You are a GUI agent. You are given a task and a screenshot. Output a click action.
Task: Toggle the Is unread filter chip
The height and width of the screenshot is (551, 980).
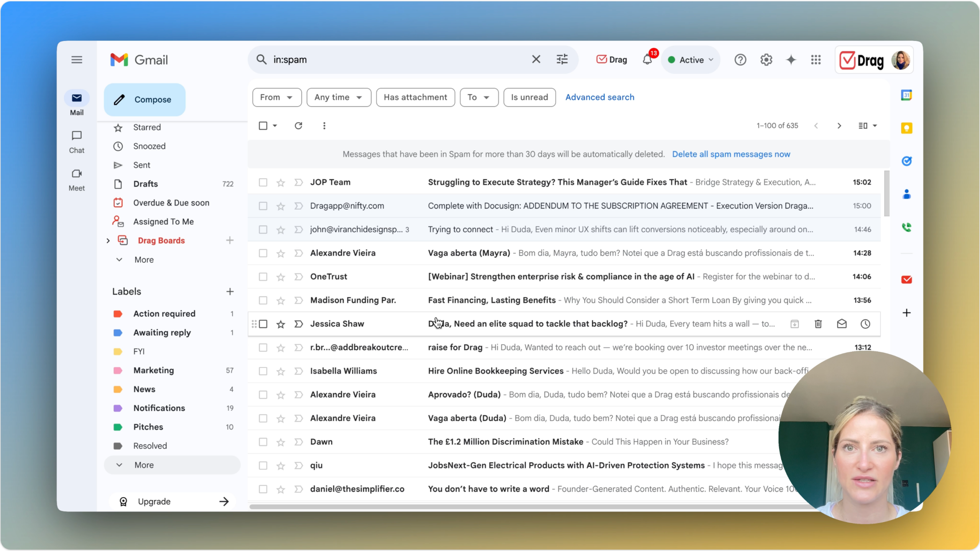point(529,97)
